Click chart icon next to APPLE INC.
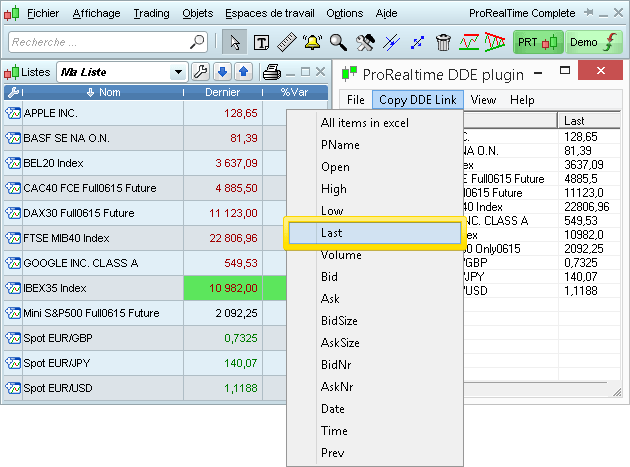The width and height of the screenshot is (630, 467). [x=13, y=113]
